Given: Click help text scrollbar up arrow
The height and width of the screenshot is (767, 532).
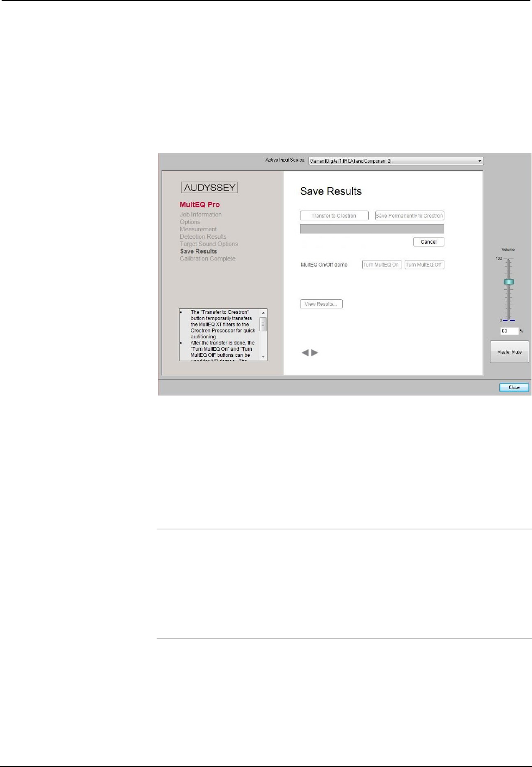Looking at the screenshot, I should point(263,313).
